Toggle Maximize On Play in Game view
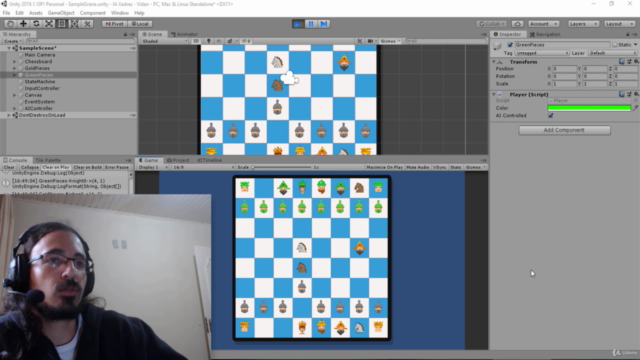 tap(384, 167)
